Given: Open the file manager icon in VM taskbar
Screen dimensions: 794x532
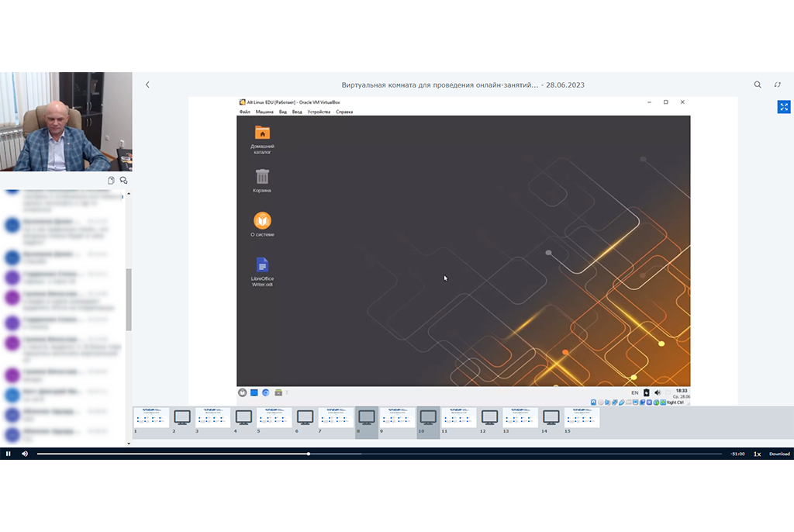Looking at the screenshot, I should [x=278, y=392].
